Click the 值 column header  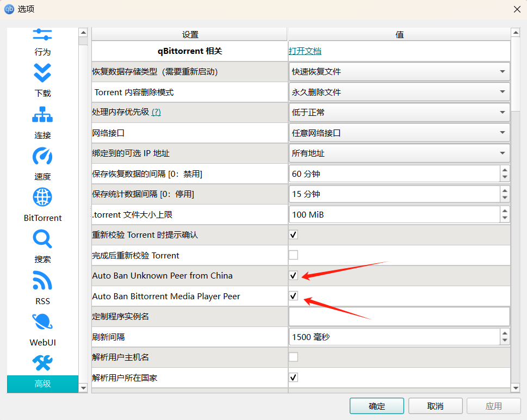(x=399, y=34)
